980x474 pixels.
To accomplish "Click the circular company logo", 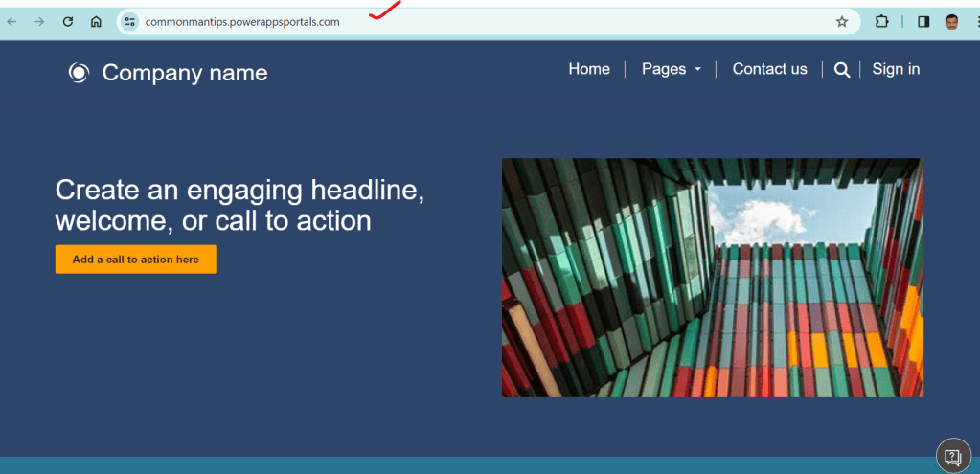I will pos(79,73).
